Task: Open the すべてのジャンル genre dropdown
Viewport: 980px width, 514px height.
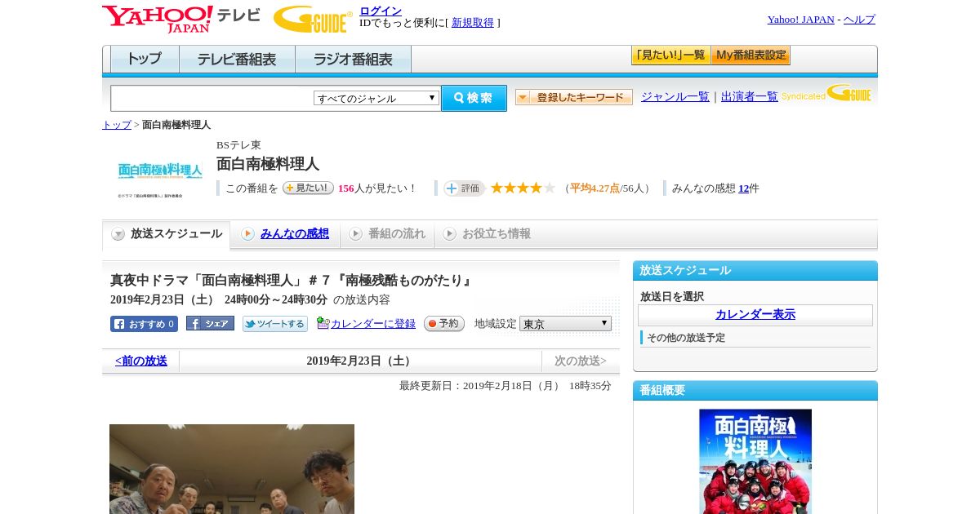Action: click(376, 98)
